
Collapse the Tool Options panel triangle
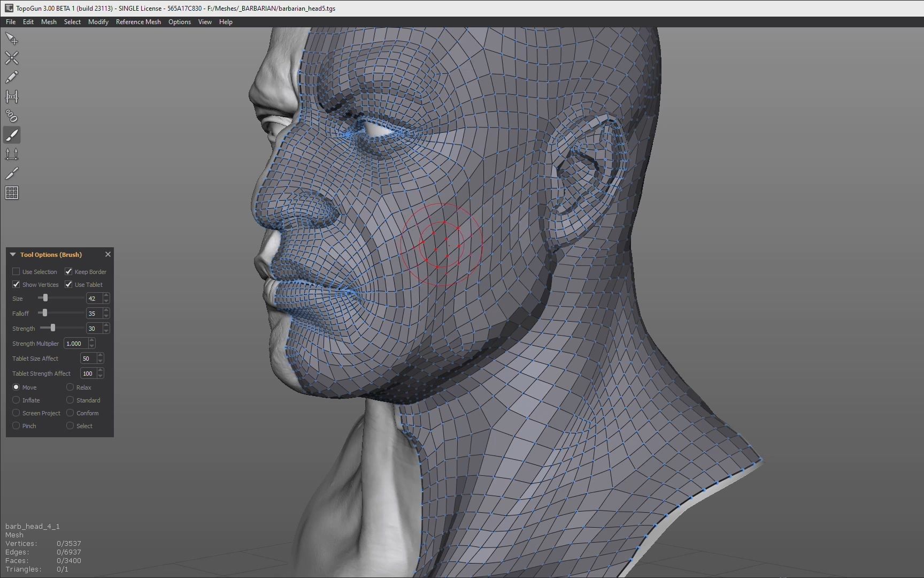(13, 255)
